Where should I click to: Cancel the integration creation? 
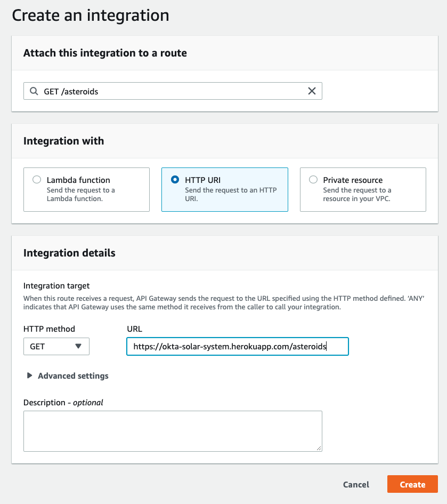click(x=356, y=484)
